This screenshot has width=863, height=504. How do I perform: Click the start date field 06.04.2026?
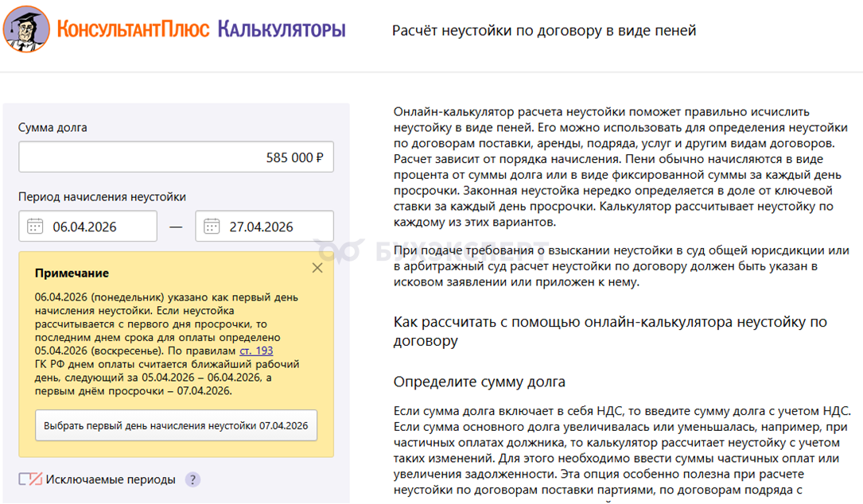88,226
